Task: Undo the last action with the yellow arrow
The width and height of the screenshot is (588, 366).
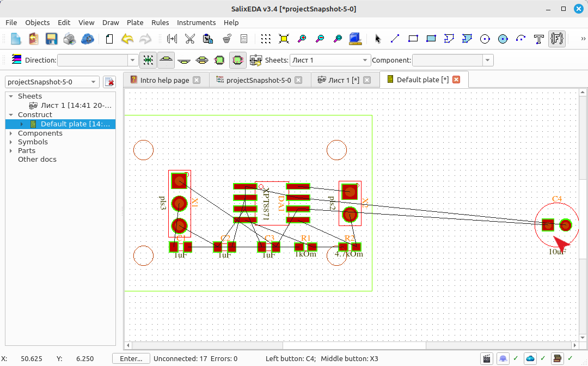Action: click(x=127, y=39)
